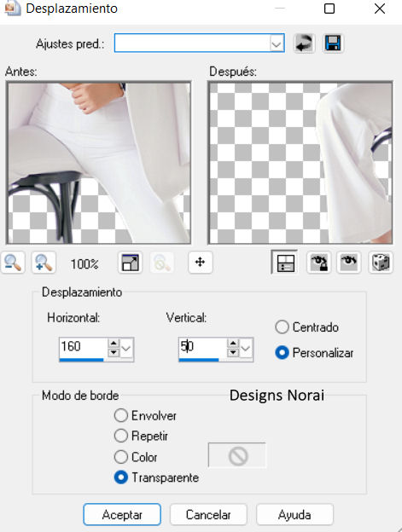Click the proof eye icon
The image size is (402, 532).
click(x=349, y=263)
